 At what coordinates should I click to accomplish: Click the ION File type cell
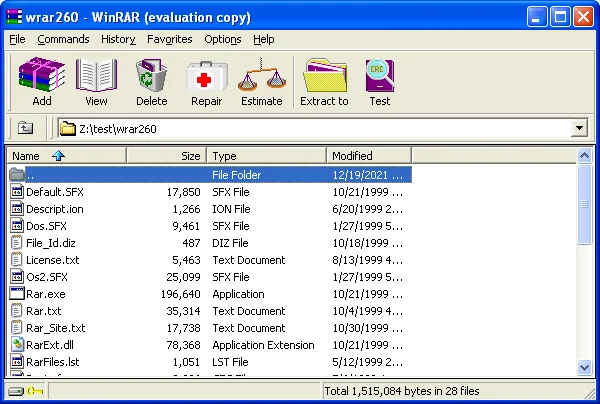pyautogui.click(x=231, y=209)
